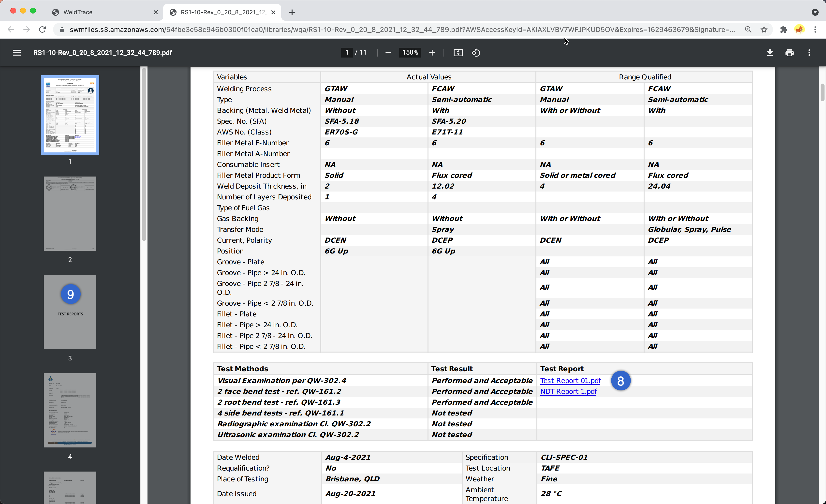Select the RS1-10-Rev PDF tab
826x504 pixels.
tap(222, 12)
